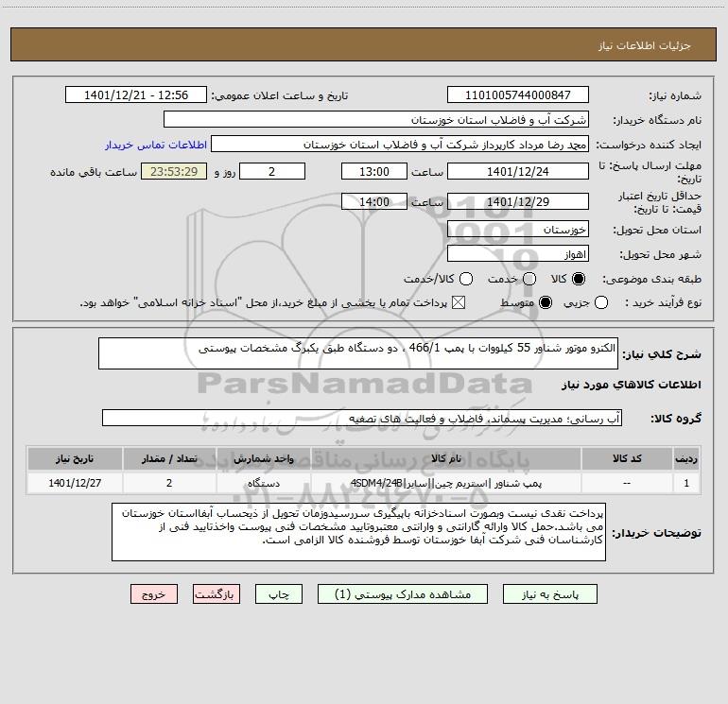This screenshot has width=728, height=704.
Task: Click the توضیحات خریدار text box
Action: 358,532
